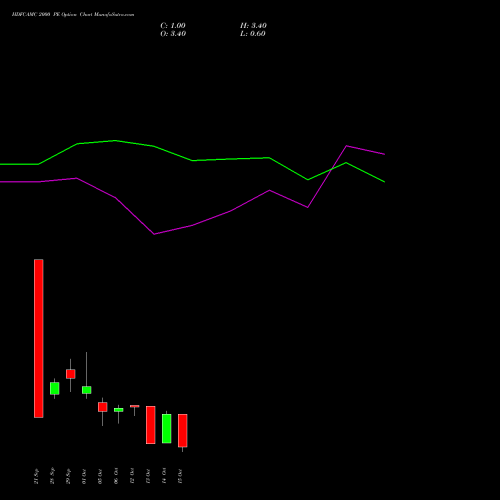Click the low value 'L: 0.60'
Viewport: 500px width, 500px height.
253,34
